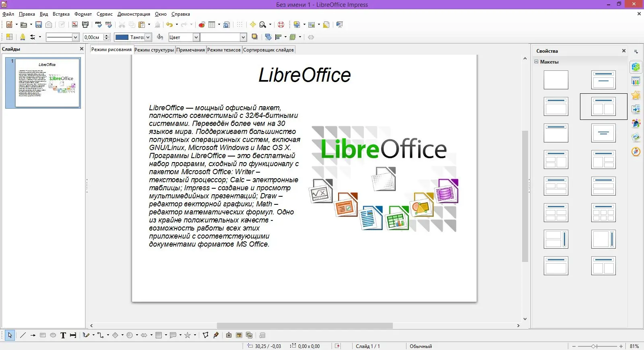Select the Title, Content layout
This screenshot has height=350, width=644.
tap(556, 106)
